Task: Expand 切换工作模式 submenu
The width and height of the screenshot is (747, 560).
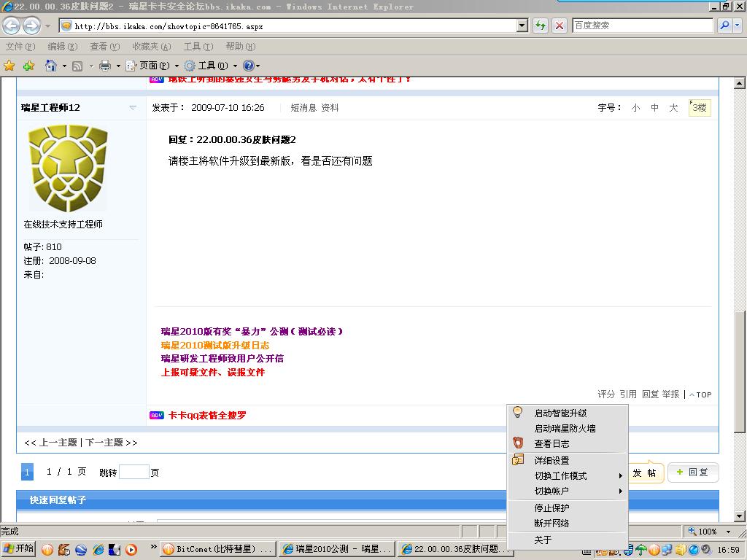Action: click(568, 475)
